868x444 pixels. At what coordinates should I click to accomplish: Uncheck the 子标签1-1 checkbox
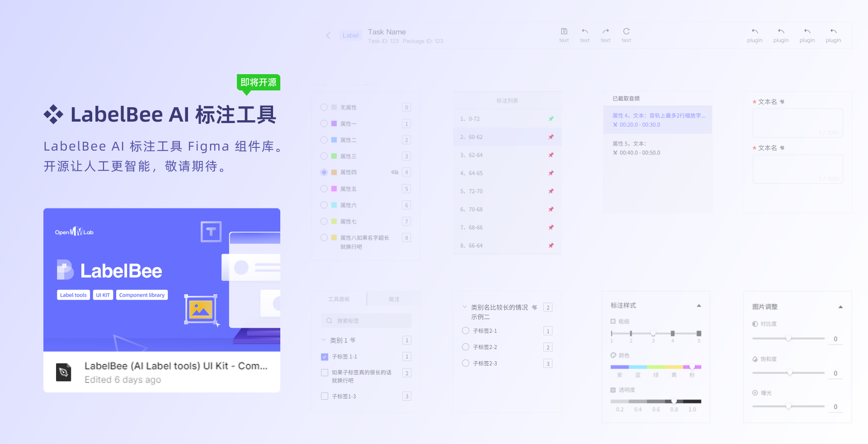(x=325, y=357)
